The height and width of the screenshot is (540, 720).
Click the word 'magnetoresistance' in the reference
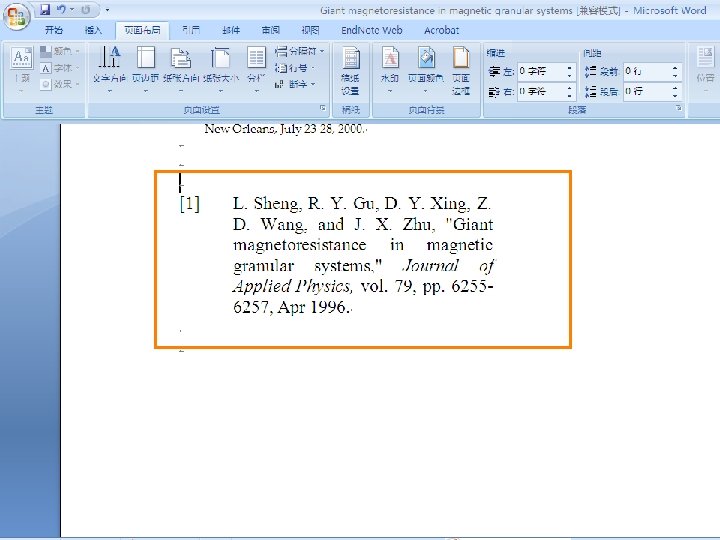299,245
